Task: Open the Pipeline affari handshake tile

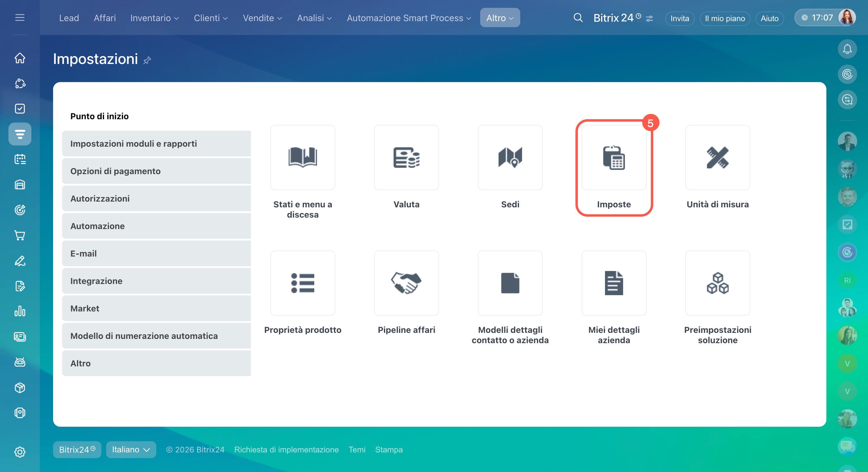Action: 406,283
